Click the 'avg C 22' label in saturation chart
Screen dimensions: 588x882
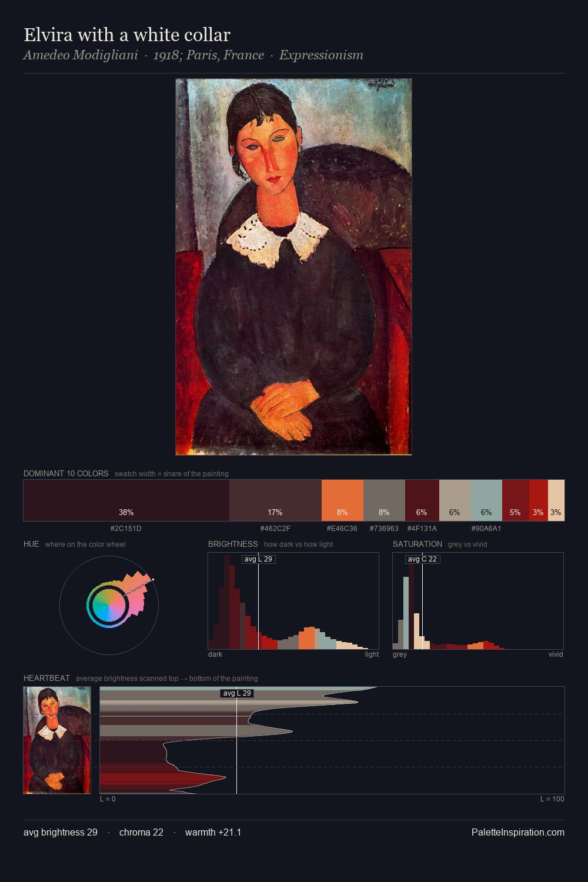click(x=422, y=559)
